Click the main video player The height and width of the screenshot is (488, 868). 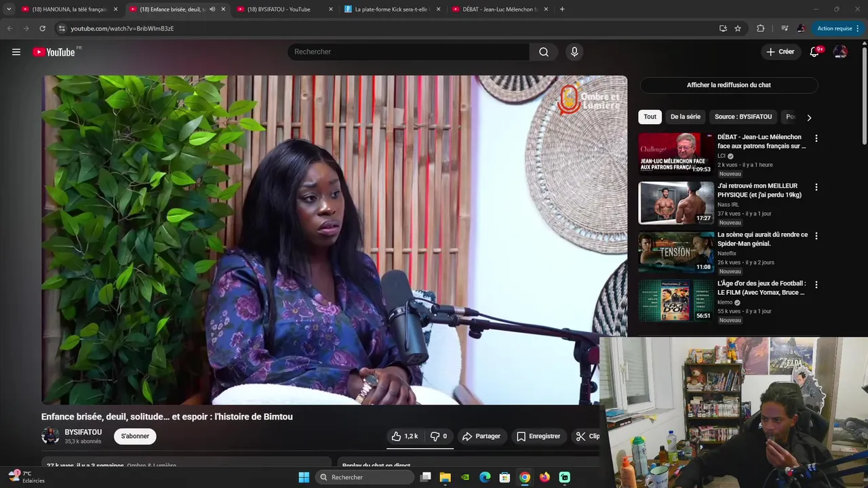click(x=334, y=240)
